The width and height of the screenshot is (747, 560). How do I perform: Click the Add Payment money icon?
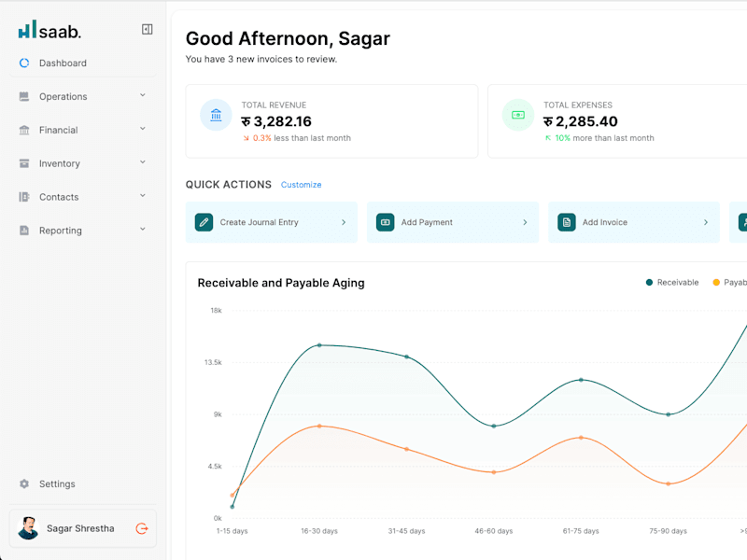[x=385, y=222]
